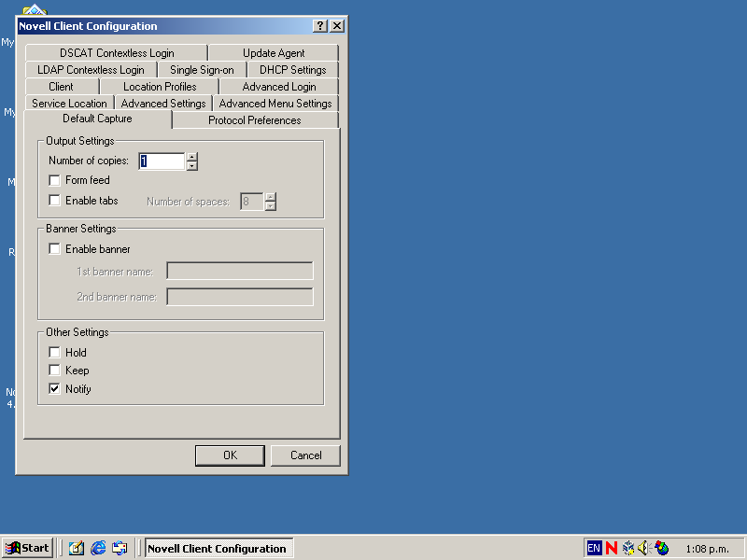This screenshot has height=560, width=747.
Task: Switch to the Client tab
Action: pos(62,87)
